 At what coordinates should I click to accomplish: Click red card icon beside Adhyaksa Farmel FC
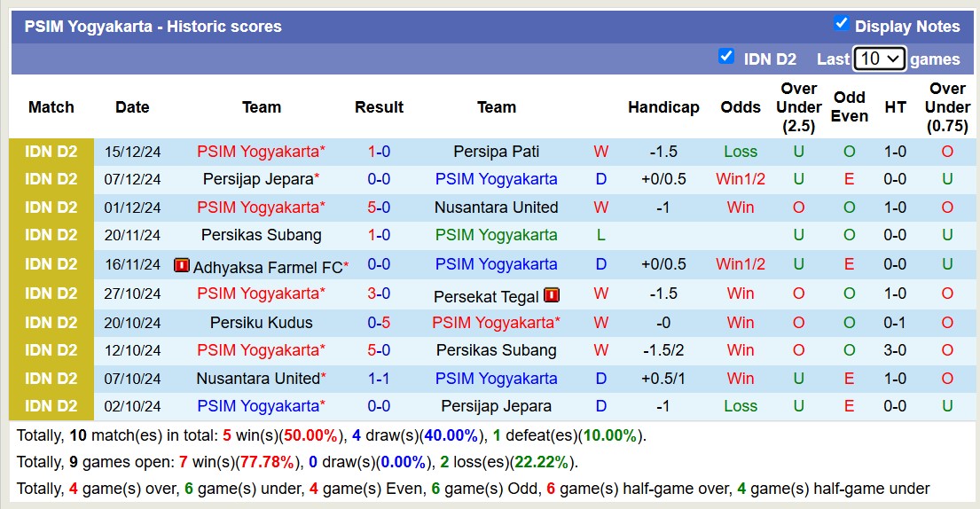pyautogui.click(x=182, y=265)
